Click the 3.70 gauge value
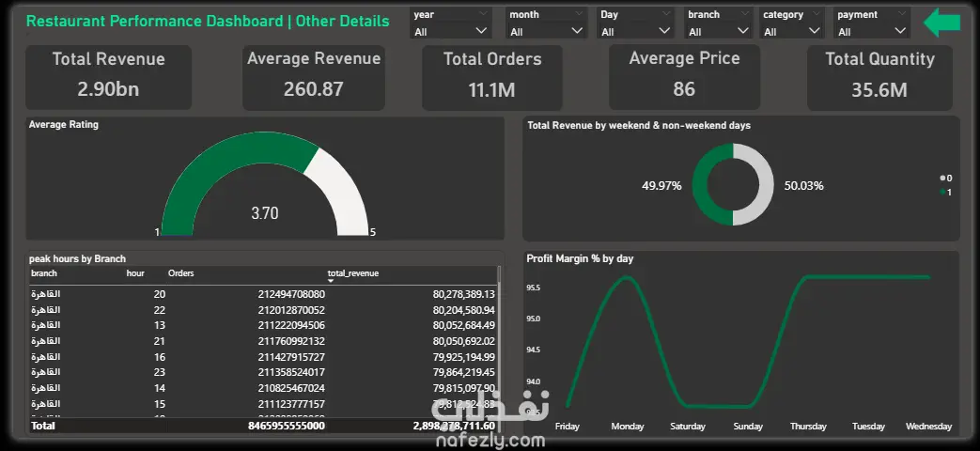980x451 pixels. 264,213
